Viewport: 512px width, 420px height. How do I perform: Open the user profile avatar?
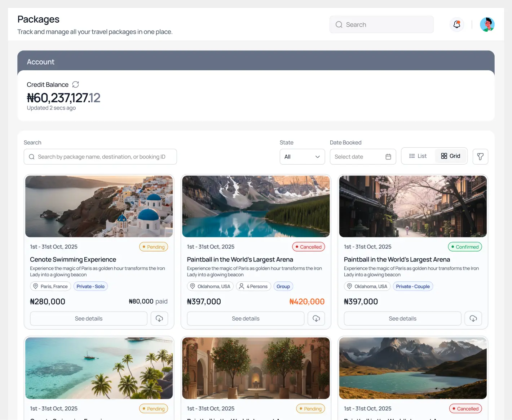(x=487, y=24)
